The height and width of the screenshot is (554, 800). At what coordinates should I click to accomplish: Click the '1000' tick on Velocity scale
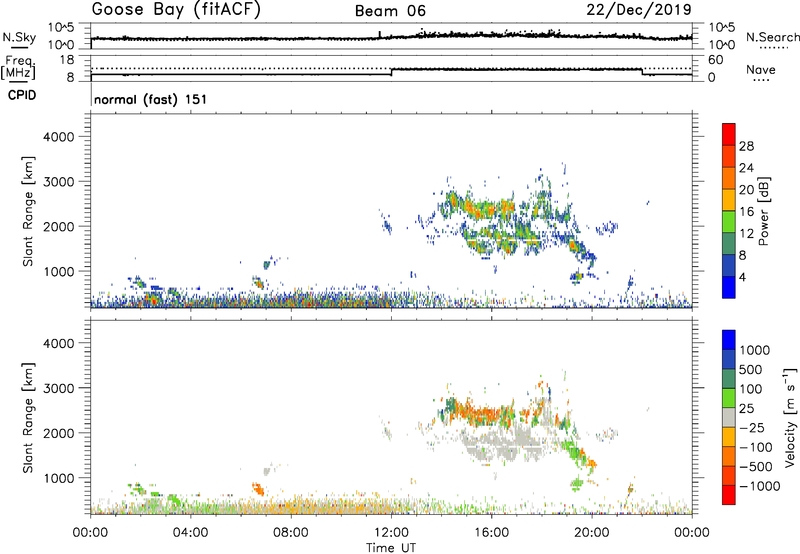(x=755, y=350)
